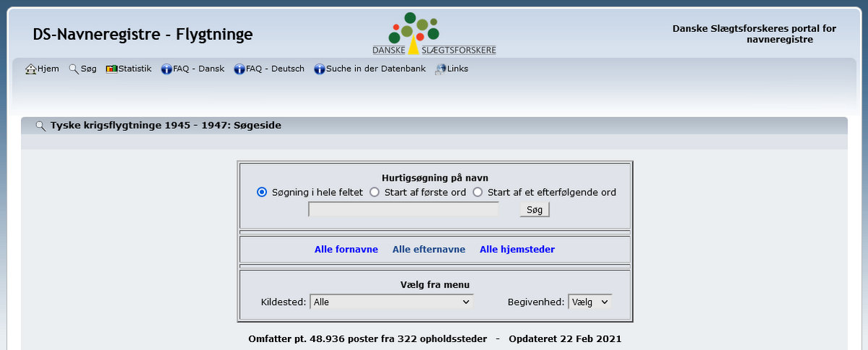
Task: Click the info icon beside FAQ - Dansk
Action: tap(166, 69)
